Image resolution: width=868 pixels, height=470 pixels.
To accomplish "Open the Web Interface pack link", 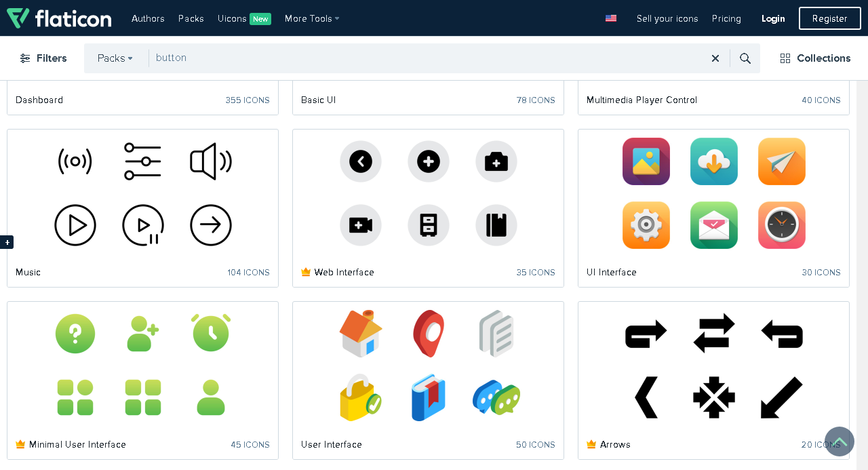I will [344, 272].
